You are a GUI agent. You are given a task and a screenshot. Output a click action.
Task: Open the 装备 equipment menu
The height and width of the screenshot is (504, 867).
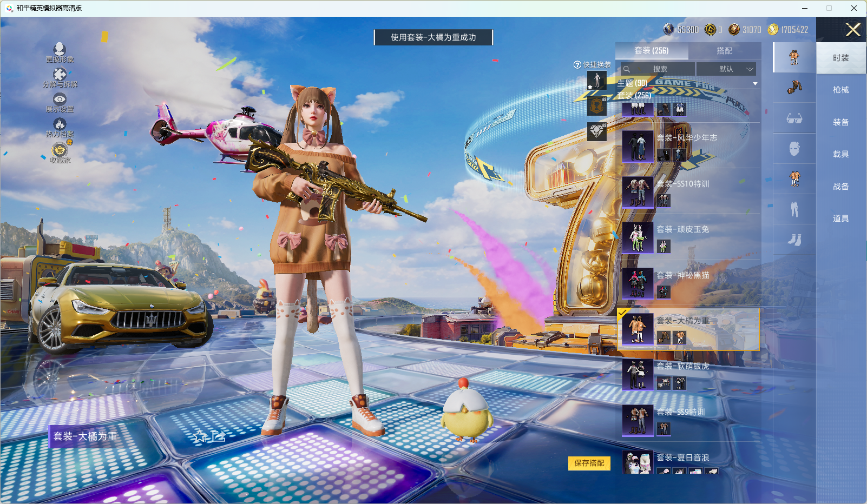click(841, 122)
